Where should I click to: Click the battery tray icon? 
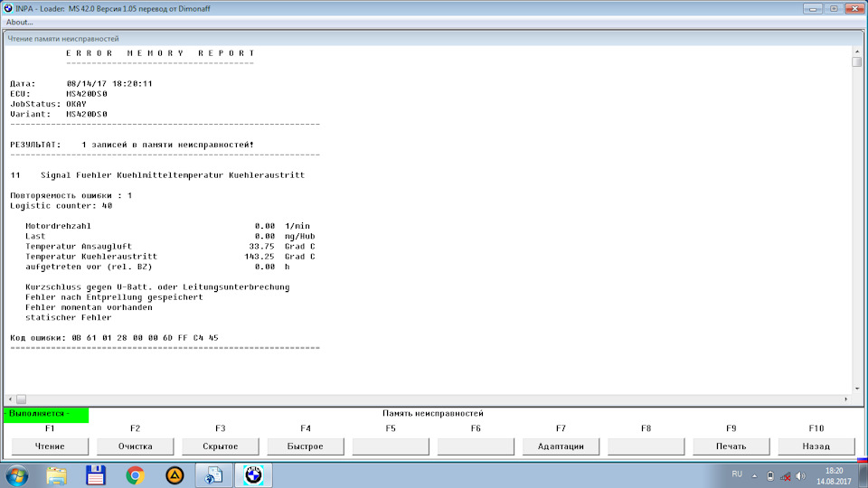tap(770, 476)
